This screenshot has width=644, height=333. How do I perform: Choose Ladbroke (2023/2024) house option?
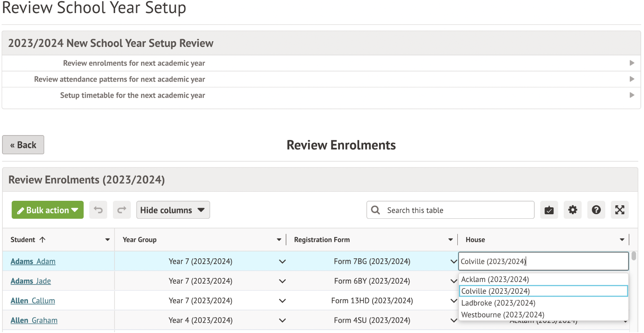pyautogui.click(x=543, y=303)
